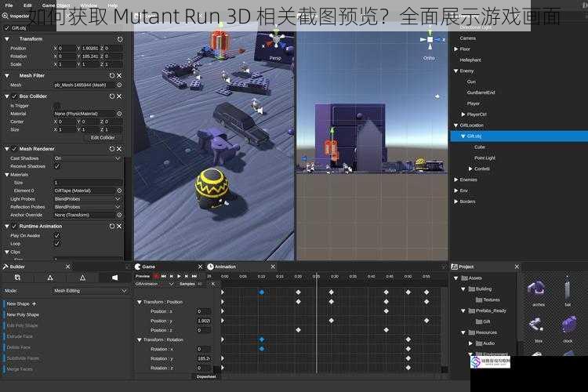Screen dimensions: 588x392
Task: Open the object picker for Box Collider Material
Action: [x=119, y=113]
